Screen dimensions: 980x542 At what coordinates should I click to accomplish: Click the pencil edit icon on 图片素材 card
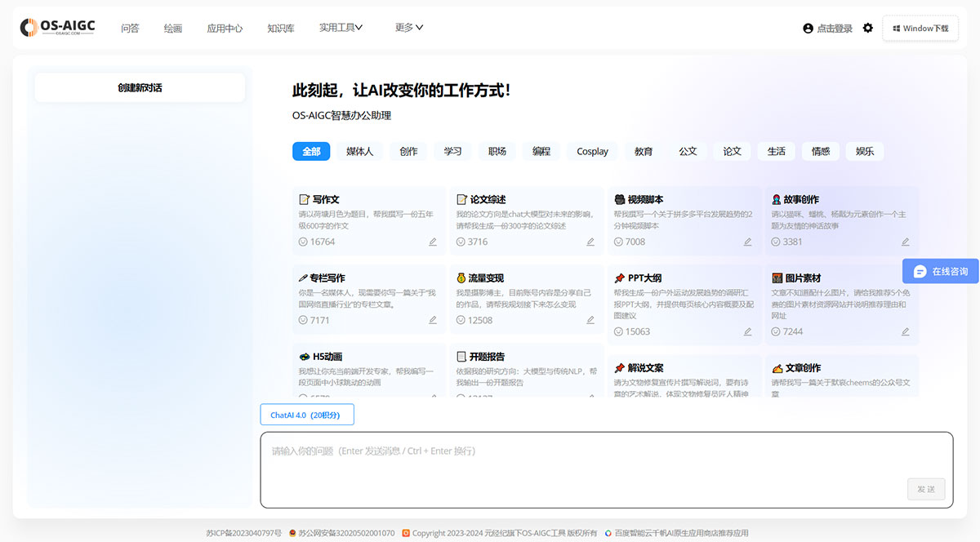[905, 332]
